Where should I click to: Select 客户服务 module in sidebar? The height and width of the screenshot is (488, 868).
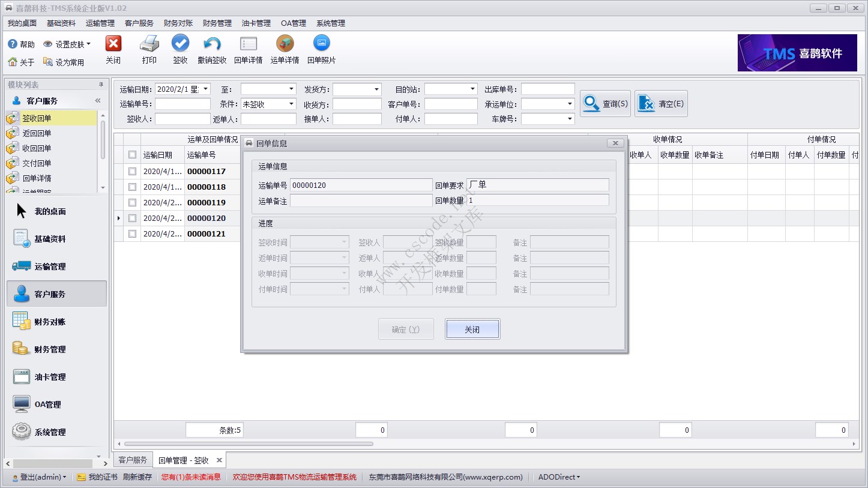(x=56, y=294)
